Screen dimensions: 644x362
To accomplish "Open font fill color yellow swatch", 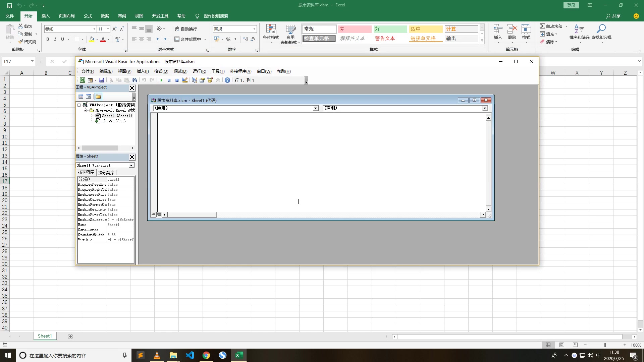I will tap(92, 39).
